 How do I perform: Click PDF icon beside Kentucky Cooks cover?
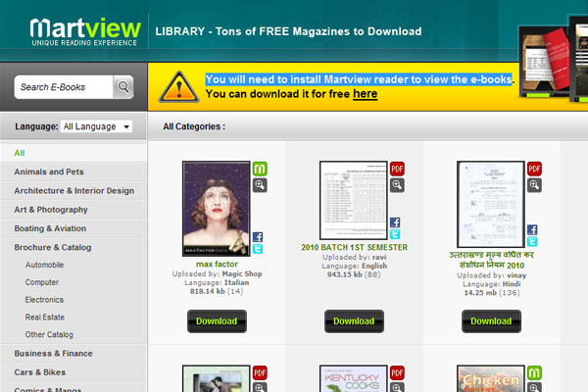[397, 372]
